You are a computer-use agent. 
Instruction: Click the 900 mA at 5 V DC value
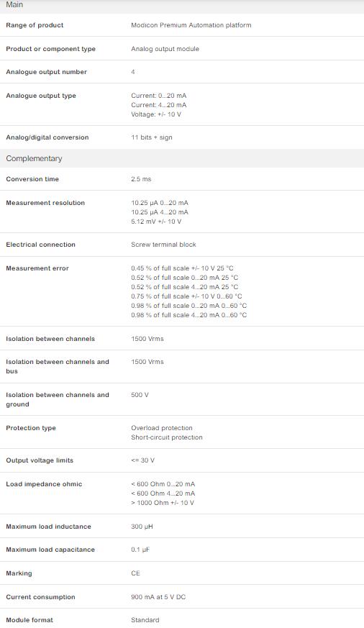tap(158, 597)
